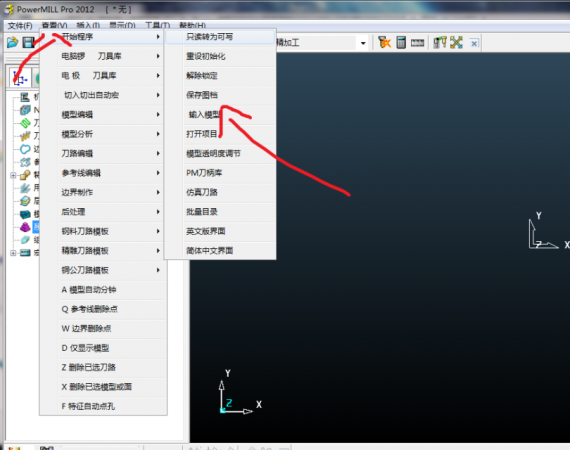Expand the feature sets tree node plus box
Image resolution: width=570 pixels, height=450 pixels.
pyautogui.click(x=13, y=176)
